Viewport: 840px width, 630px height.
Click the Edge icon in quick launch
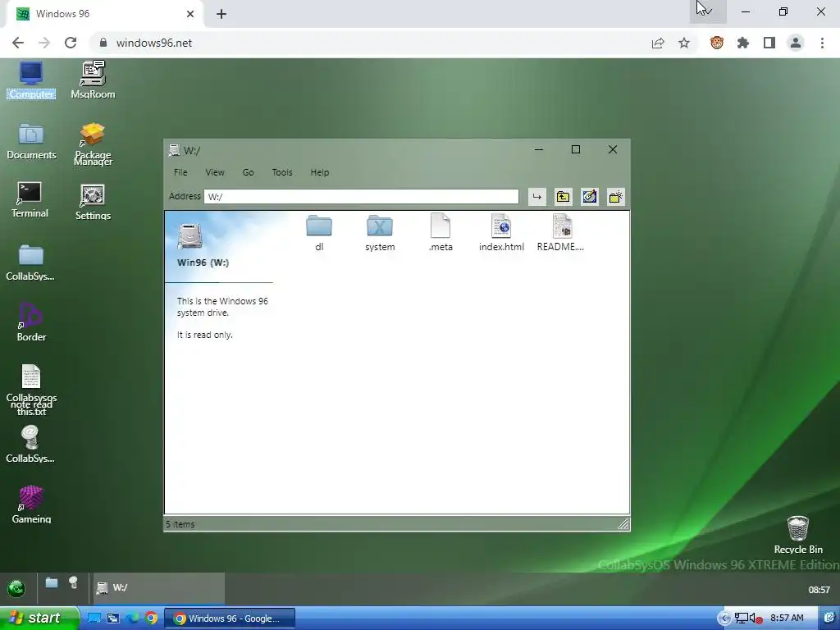coord(132,619)
